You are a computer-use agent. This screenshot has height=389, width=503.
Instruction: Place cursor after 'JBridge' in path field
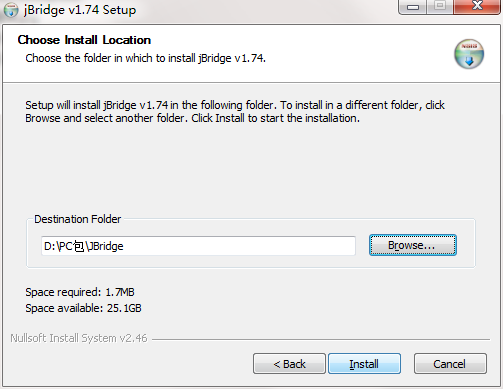(x=125, y=246)
